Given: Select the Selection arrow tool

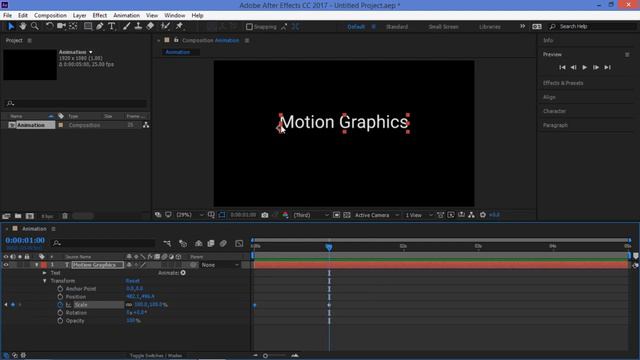Looking at the screenshot, I should tap(11, 27).
